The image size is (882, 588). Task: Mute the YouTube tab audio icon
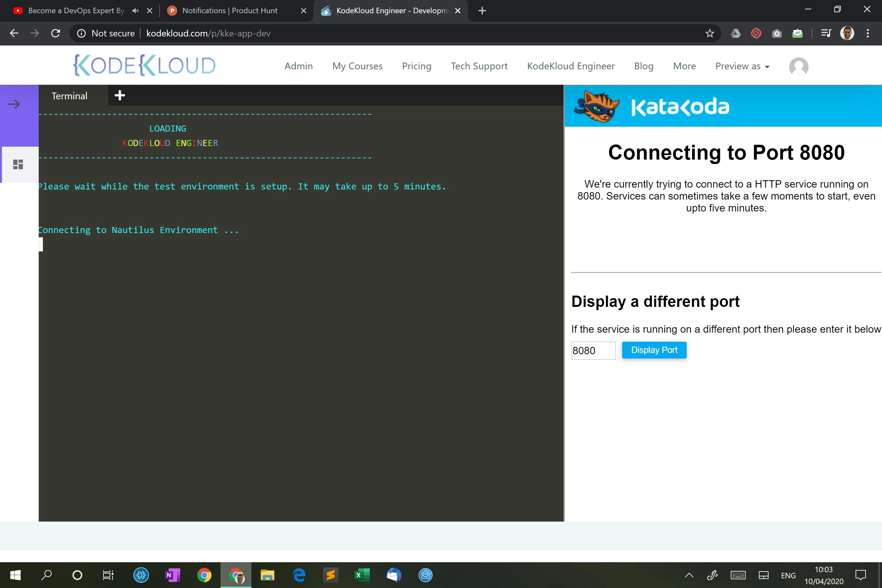(x=135, y=11)
